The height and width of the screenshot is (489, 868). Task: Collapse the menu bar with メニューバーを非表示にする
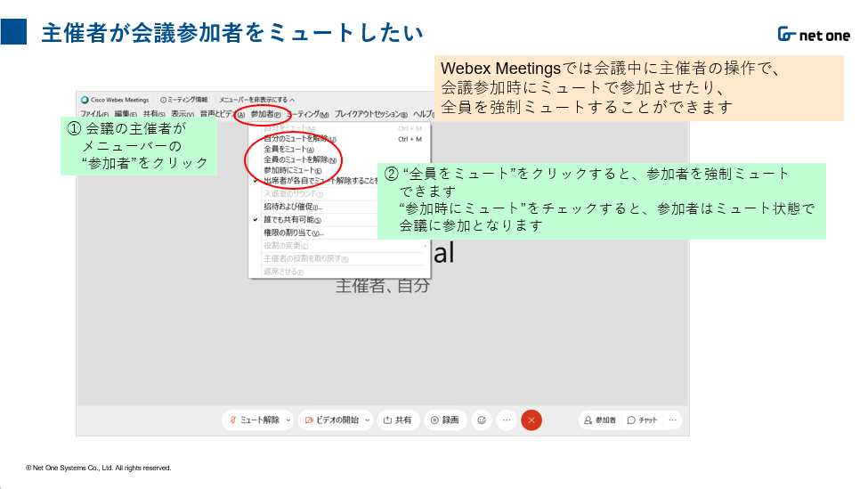pyautogui.click(x=257, y=101)
